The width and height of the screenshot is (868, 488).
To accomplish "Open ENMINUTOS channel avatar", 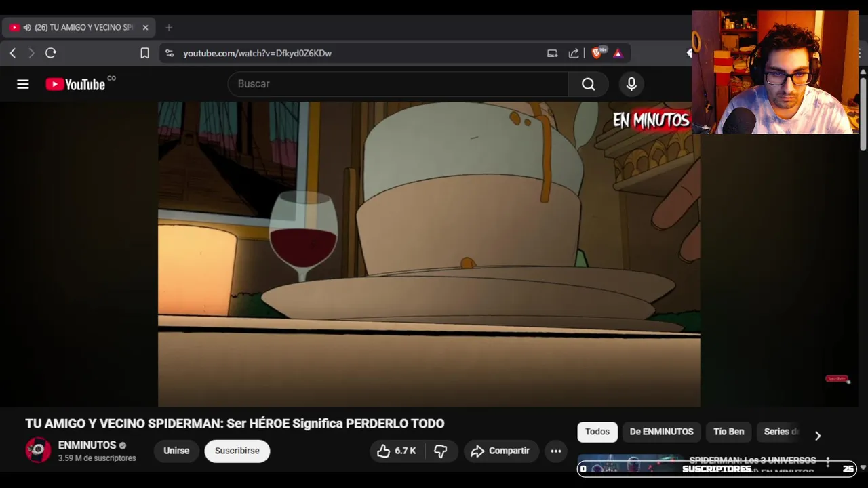I will click(x=38, y=450).
